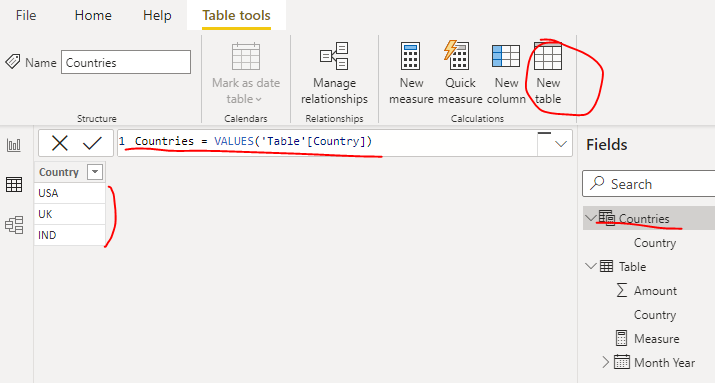This screenshot has width=715, height=383.
Task: Select Country field under Countries
Action: [x=655, y=243]
